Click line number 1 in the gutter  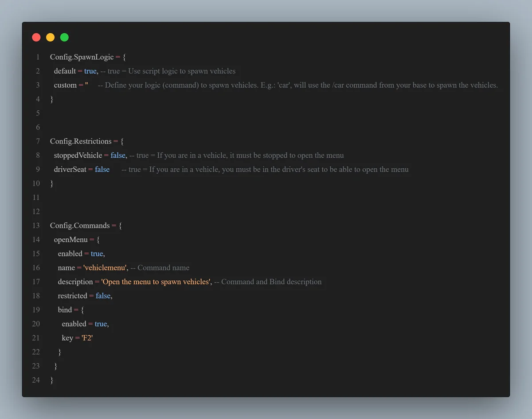(x=38, y=57)
